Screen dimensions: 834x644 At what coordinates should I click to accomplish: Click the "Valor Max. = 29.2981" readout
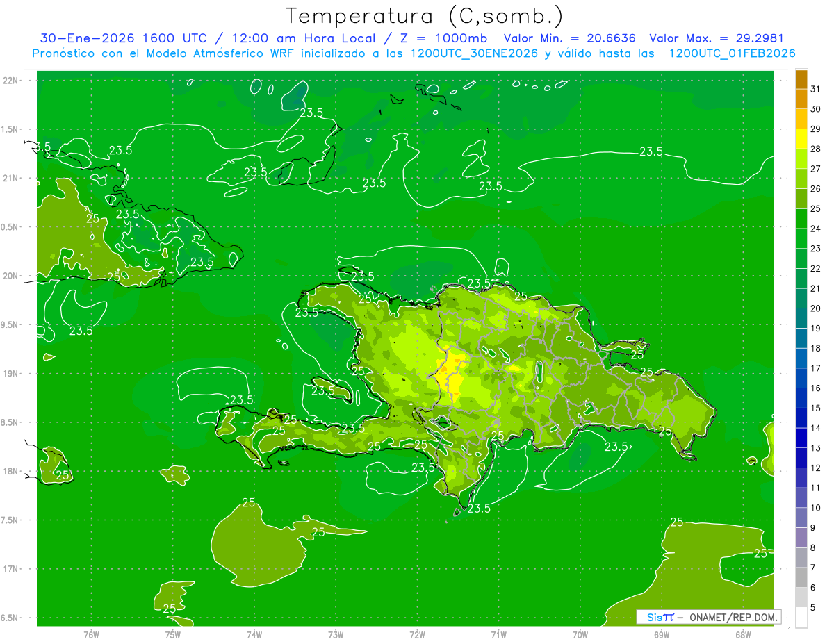[716, 38]
